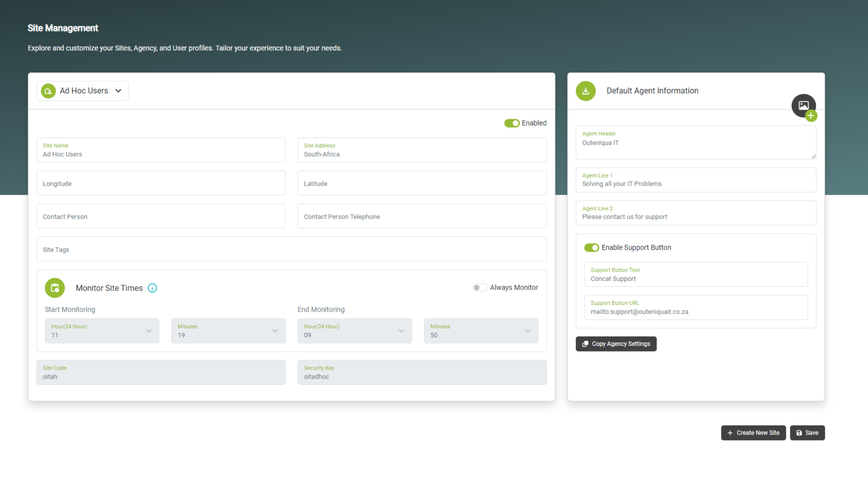
Task: Disable the Enabled site toggle
Action: (512, 123)
